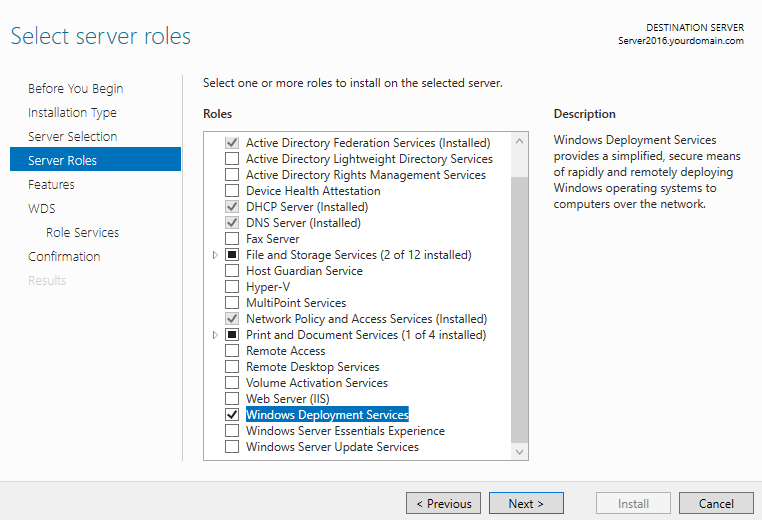Check the Hyper-V role checkbox

232,287
